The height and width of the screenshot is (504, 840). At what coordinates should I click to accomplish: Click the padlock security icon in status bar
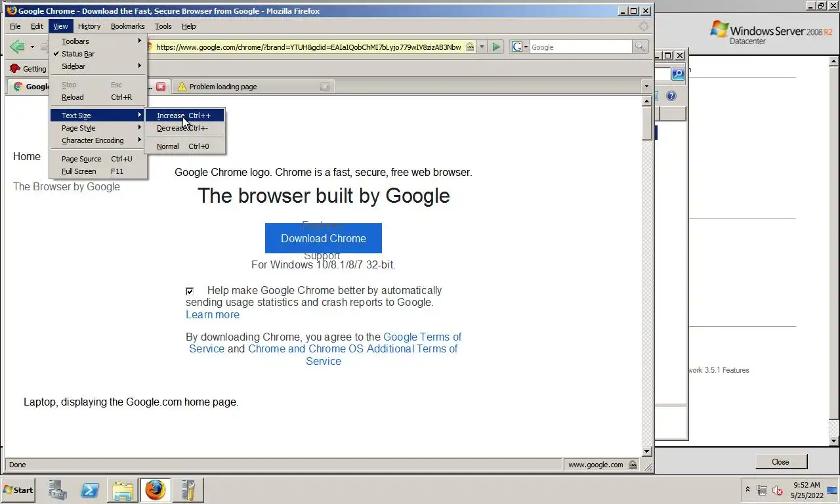click(633, 465)
